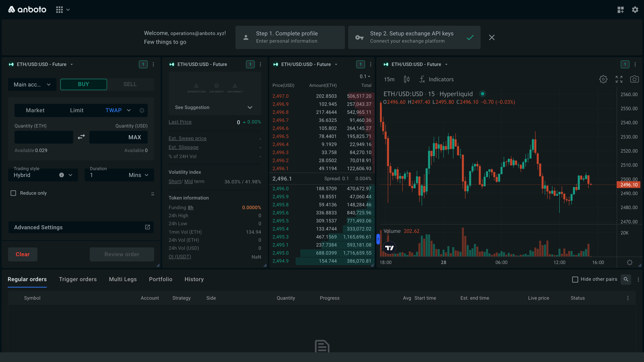Open Trigger orders tab
Viewport: 644px width, 362px height.
[x=78, y=279]
